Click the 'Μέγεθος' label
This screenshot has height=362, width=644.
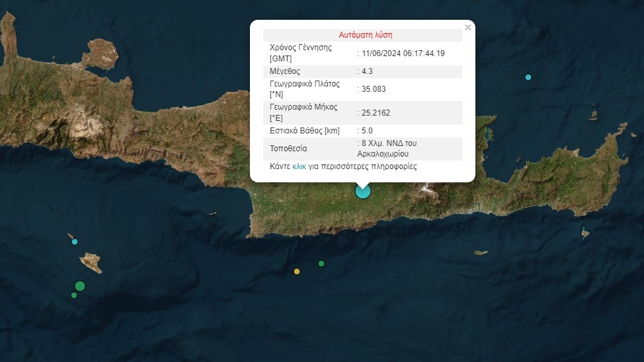tap(284, 71)
